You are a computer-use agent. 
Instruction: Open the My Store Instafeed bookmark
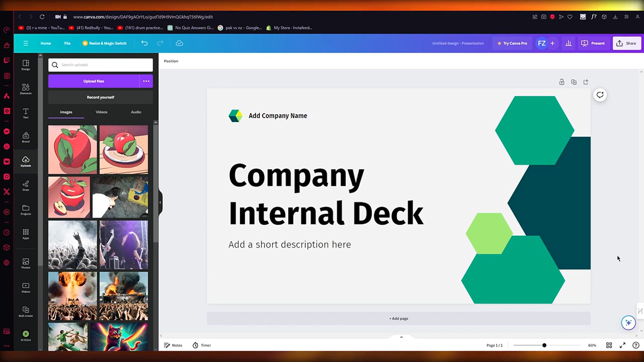coord(289,28)
